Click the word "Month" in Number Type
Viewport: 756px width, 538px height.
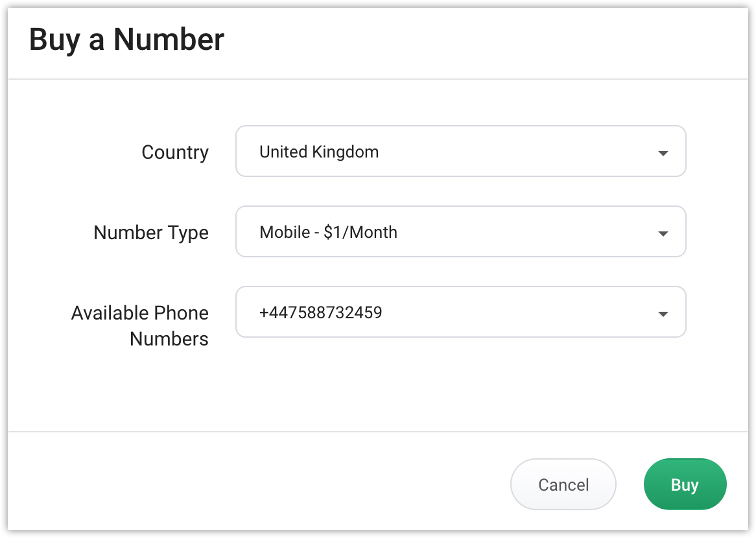[x=373, y=232]
